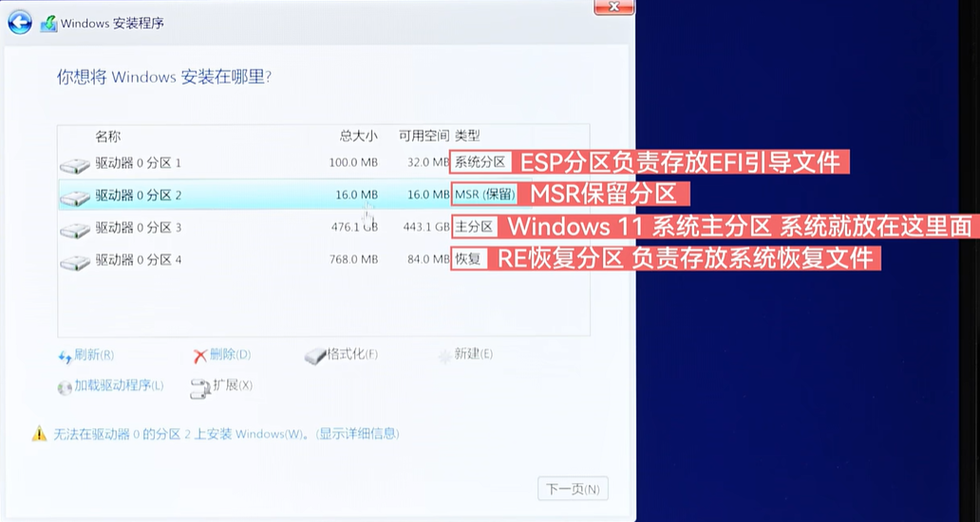Click the 加载驱动程序 disc icon
This screenshot has width=980, height=522.
point(65,387)
